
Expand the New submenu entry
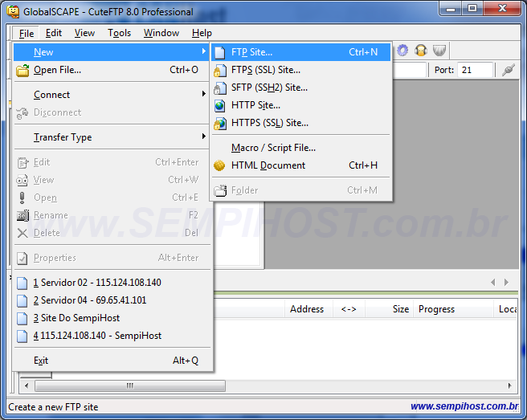click(x=111, y=52)
